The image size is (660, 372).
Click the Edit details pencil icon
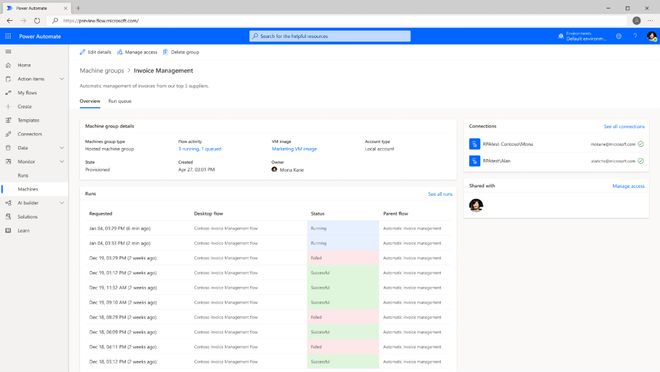pyautogui.click(x=82, y=52)
